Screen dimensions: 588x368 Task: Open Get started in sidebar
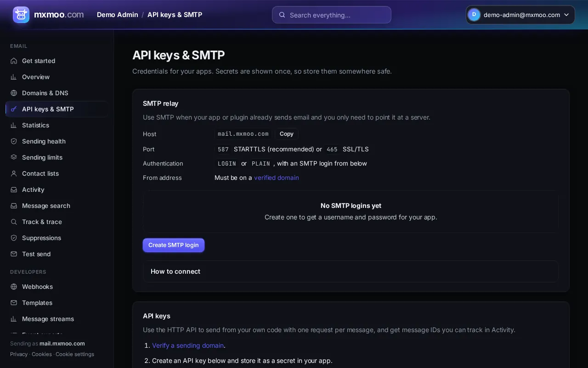pyautogui.click(x=57, y=61)
